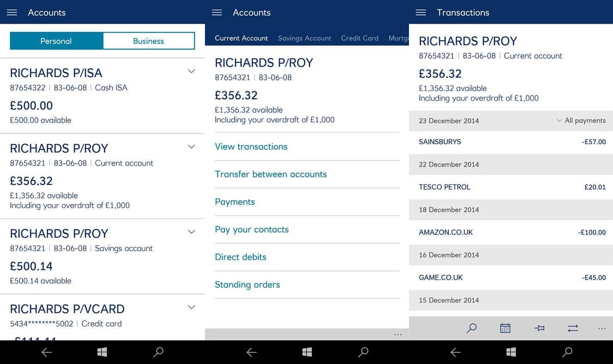Select the AMAZON.CO.UK transaction

coord(511,233)
